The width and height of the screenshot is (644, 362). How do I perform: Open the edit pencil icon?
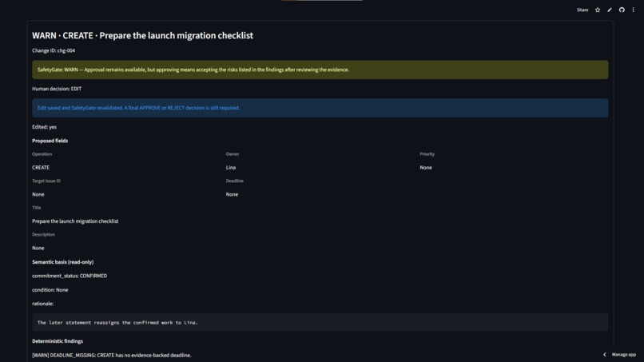[x=610, y=10]
